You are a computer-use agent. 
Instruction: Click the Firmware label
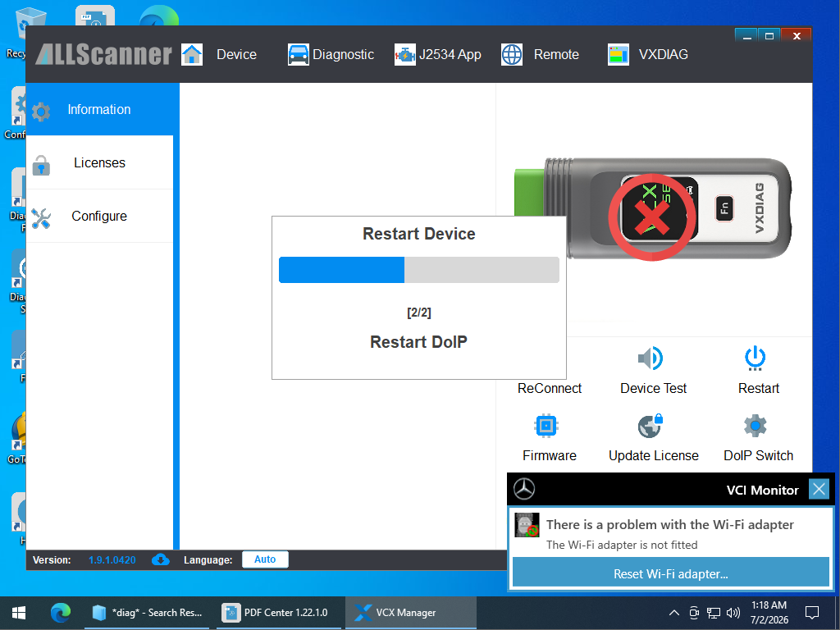pyautogui.click(x=549, y=456)
